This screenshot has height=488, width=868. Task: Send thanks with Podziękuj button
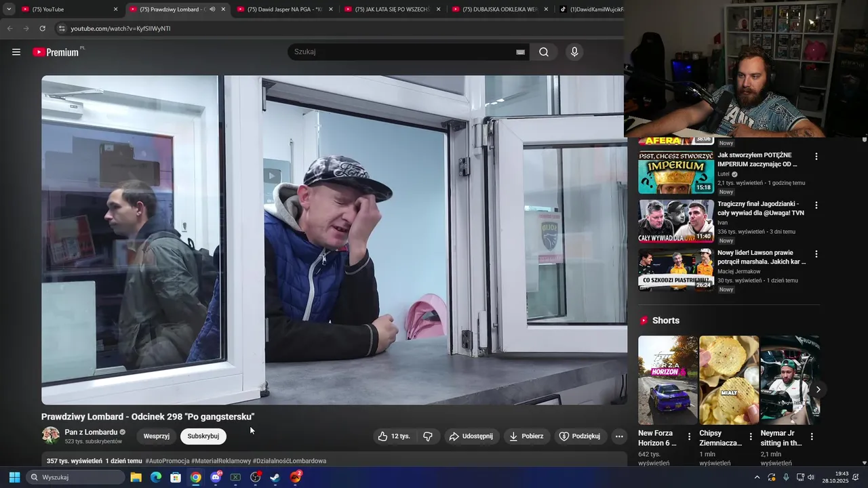(x=580, y=436)
